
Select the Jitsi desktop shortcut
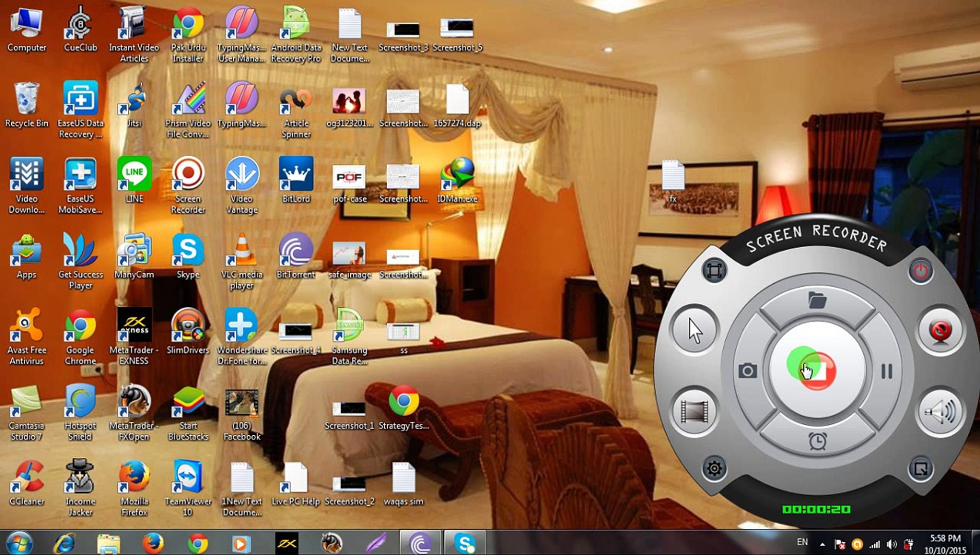click(134, 105)
